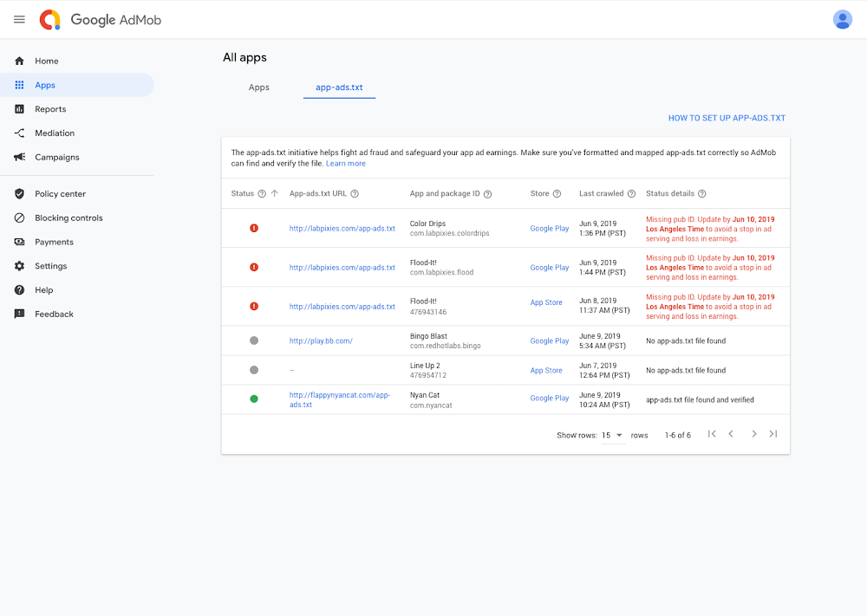
Task: Click the green status dot for Nyan Cat
Action: pos(254,399)
